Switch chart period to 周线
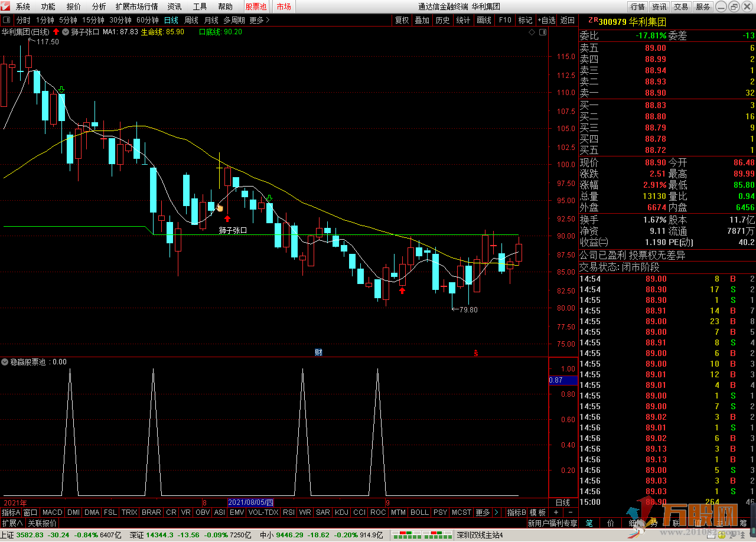The height and width of the screenshot is (542, 756). click(x=191, y=20)
